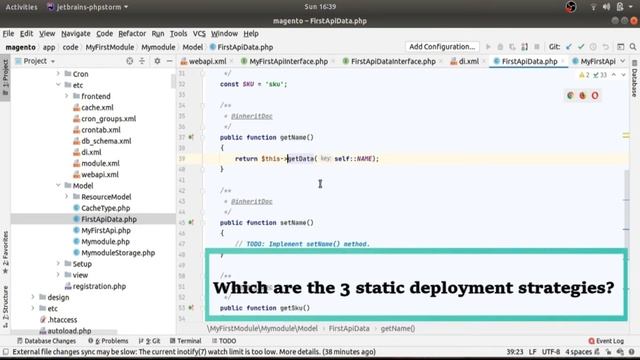Image resolution: width=640 pixels, height=360 pixels.
Task: Open the Event Log
Action: coord(606,341)
